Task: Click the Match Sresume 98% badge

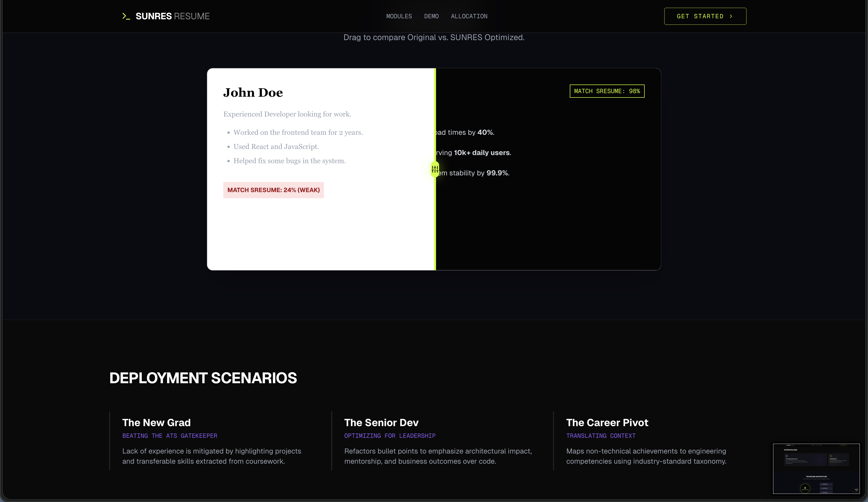Action: pyautogui.click(x=607, y=91)
